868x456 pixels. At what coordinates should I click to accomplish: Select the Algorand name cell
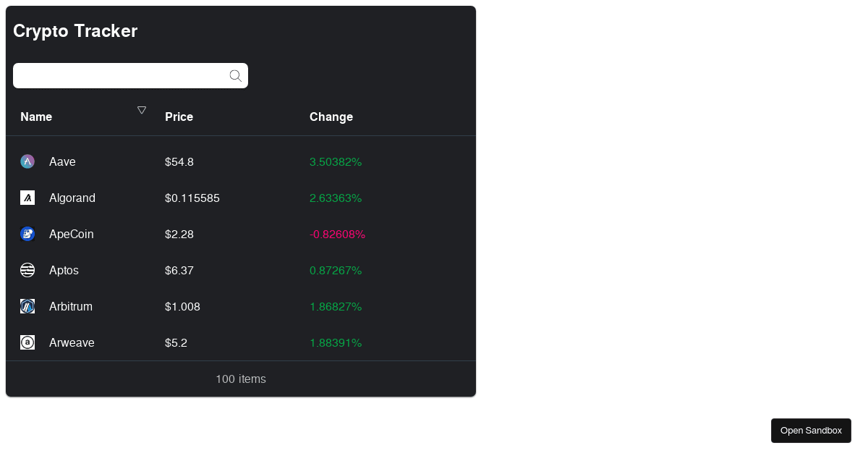pos(72,198)
